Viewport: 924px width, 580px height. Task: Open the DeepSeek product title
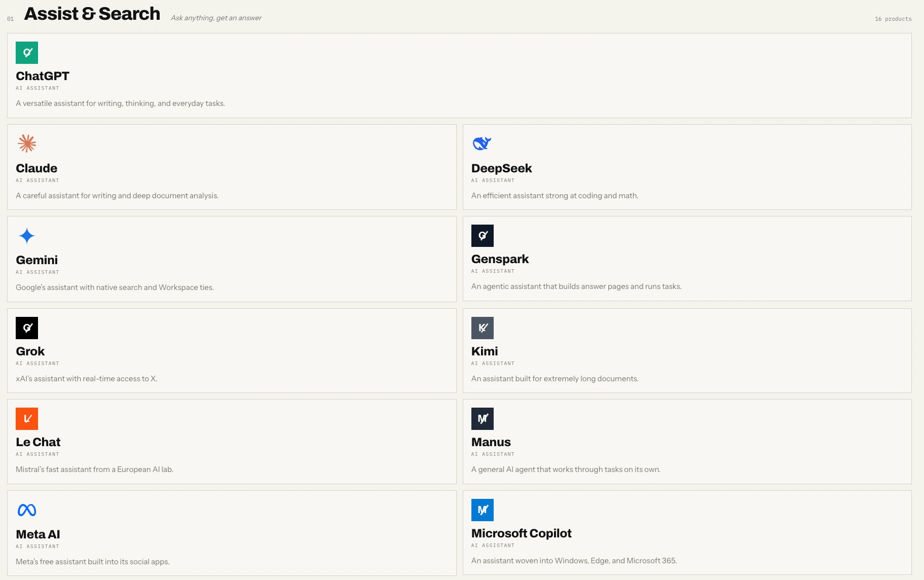(x=502, y=168)
